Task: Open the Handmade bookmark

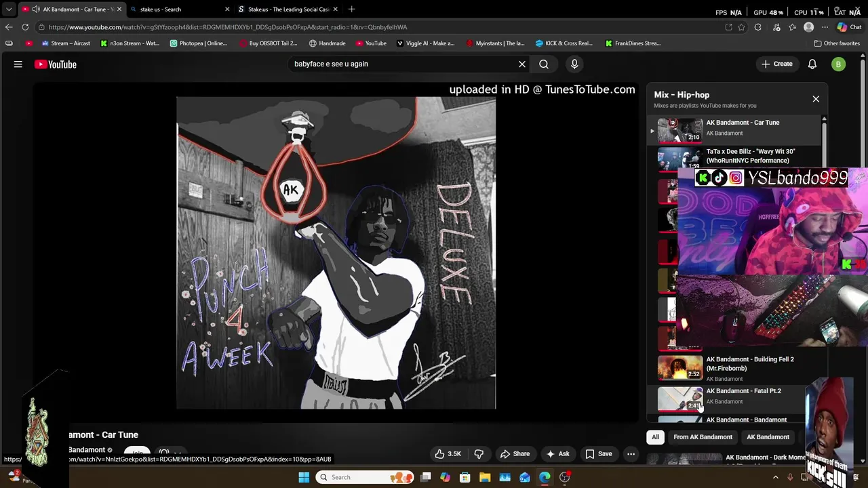Action: coord(327,43)
